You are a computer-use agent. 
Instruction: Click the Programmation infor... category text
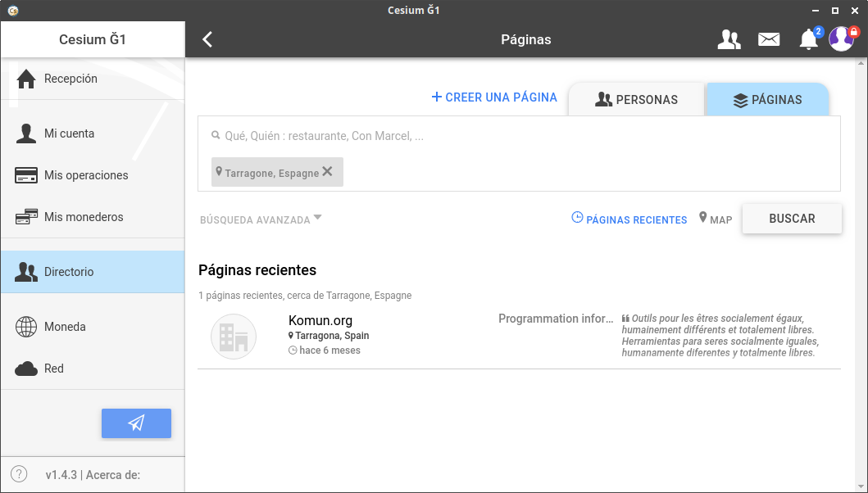tap(556, 319)
